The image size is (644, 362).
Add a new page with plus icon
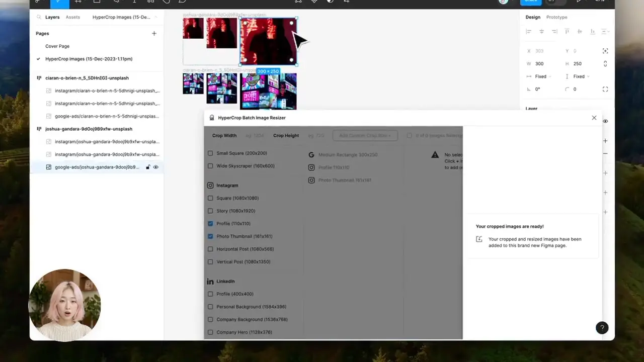(154, 34)
